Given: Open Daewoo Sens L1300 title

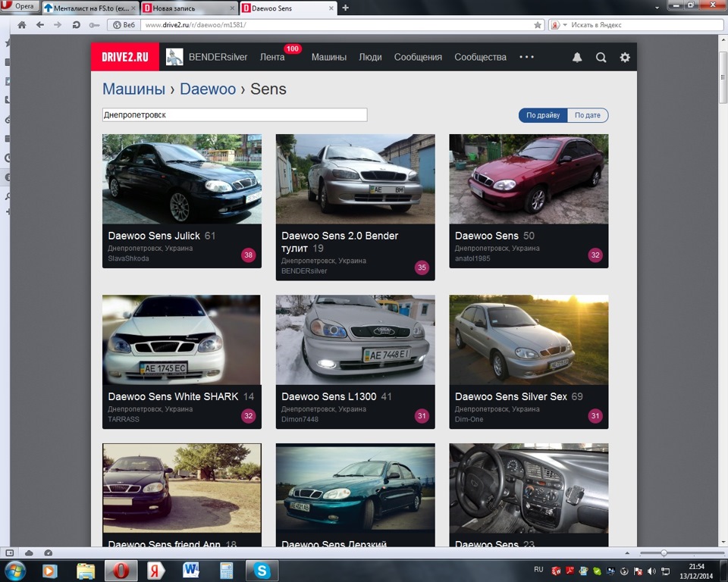Looking at the screenshot, I should click(x=328, y=397).
